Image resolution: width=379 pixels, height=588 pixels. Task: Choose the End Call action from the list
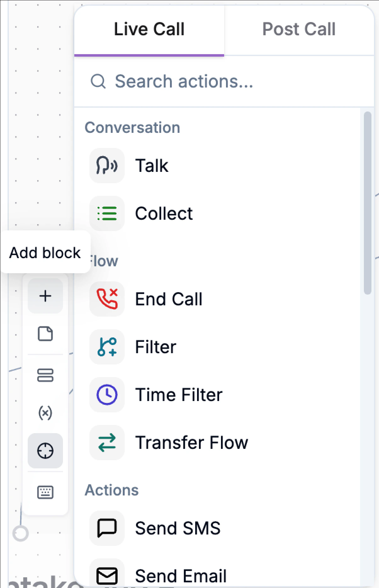[x=169, y=299]
